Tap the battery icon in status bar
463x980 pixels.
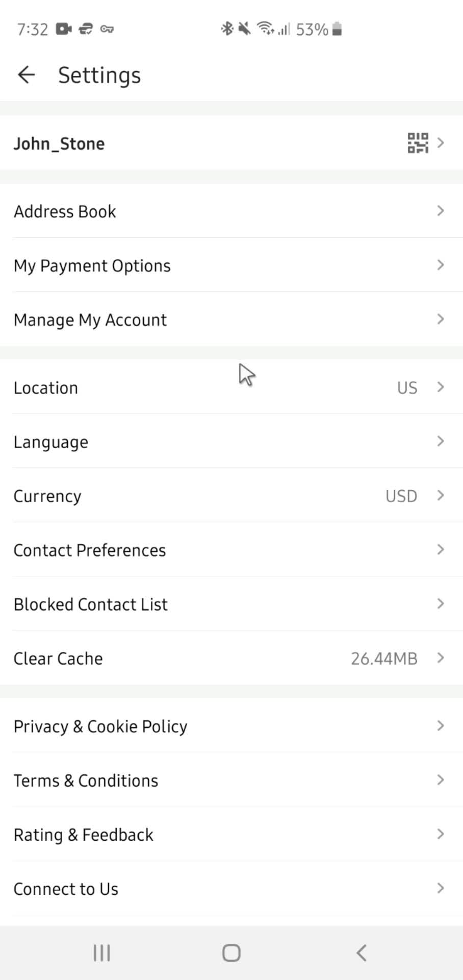click(x=337, y=29)
